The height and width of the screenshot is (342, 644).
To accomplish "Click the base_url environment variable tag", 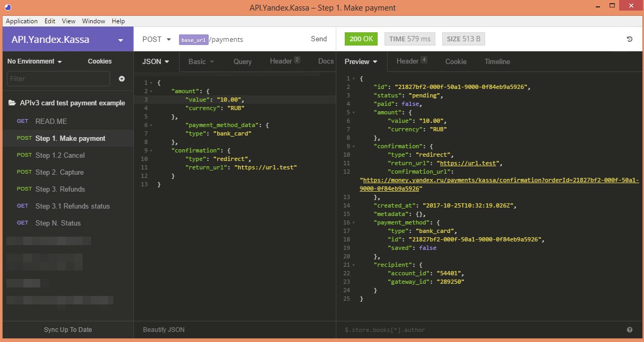I will coord(194,40).
